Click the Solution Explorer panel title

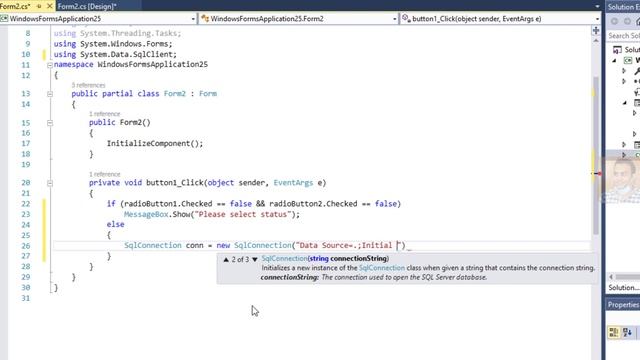click(623, 7)
